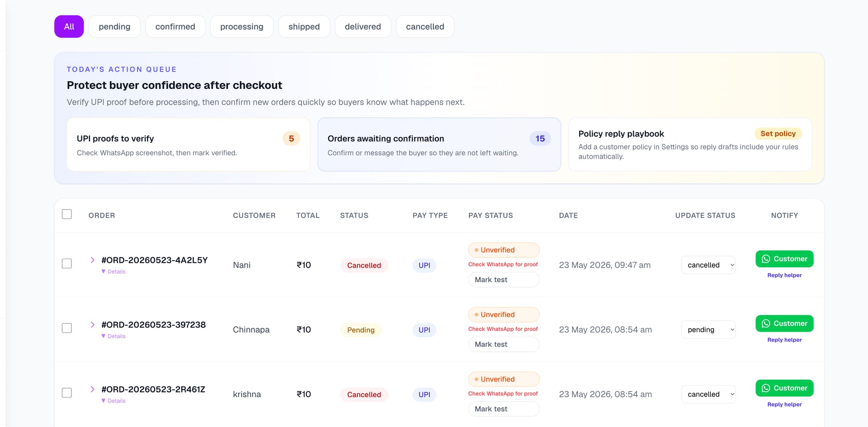Open UPI proofs to verify card

tap(189, 144)
